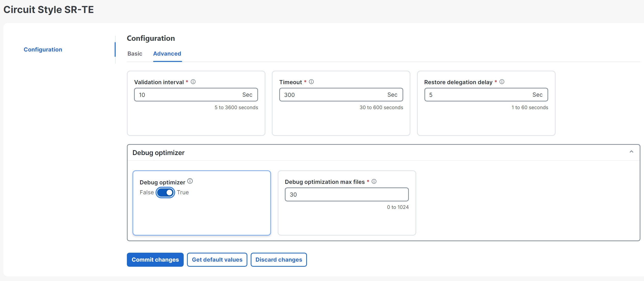Click the required asterisk beside Validation interval
This screenshot has height=281, width=644.
(187, 82)
